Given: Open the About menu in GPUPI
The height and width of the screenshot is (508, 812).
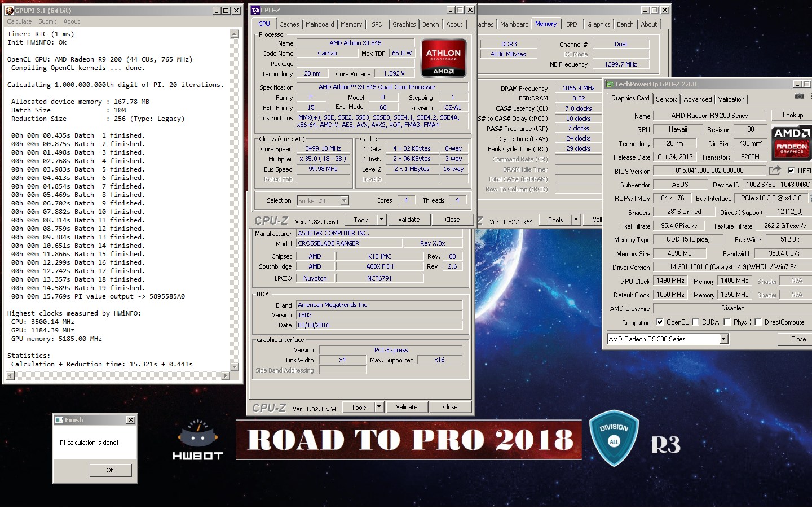Looking at the screenshot, I should click(x=71, y=21).
